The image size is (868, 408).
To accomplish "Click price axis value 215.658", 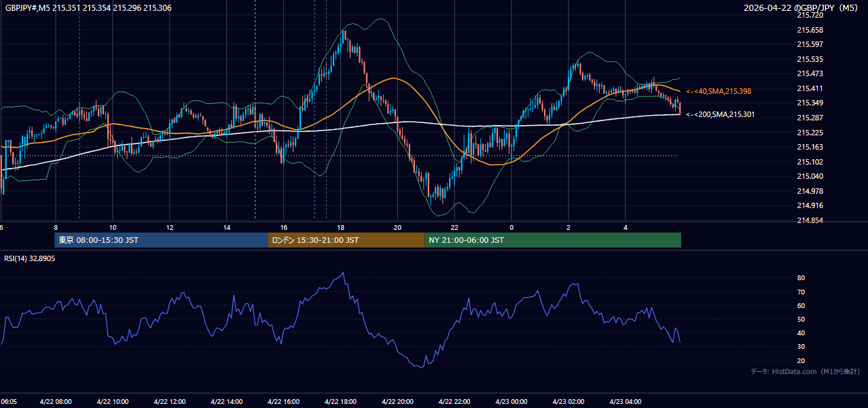I will [x=810, y=30].
